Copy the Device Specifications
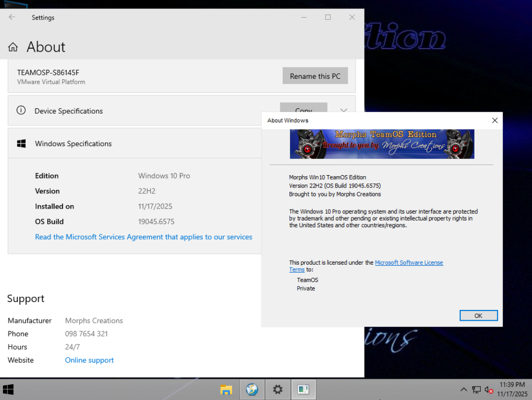This screenshot has width=532, height=400. coord(303,109)
